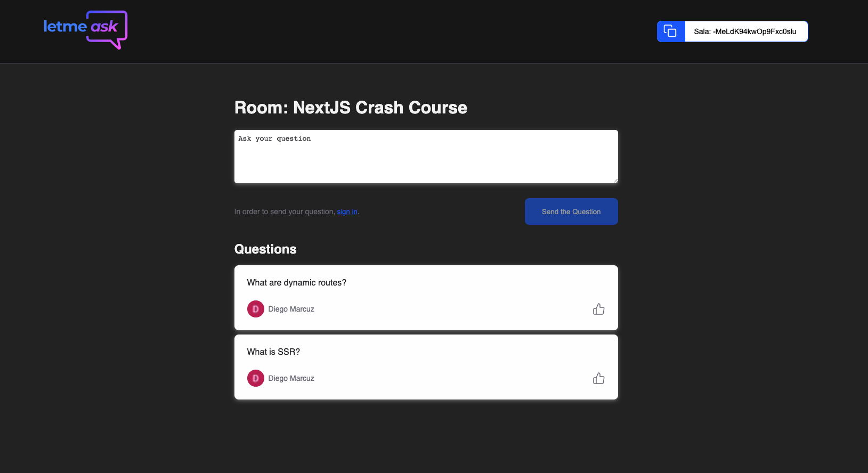
Task: Click the Sala room code label
Action: [745, 31]
